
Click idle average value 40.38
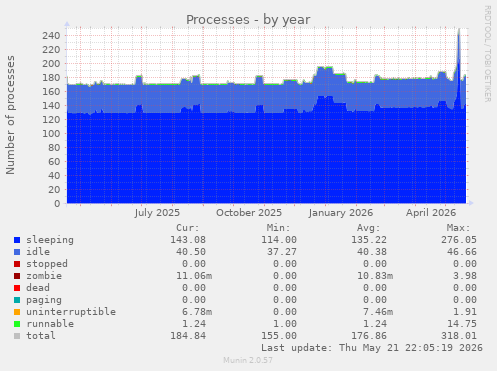(x=372, y=252)
